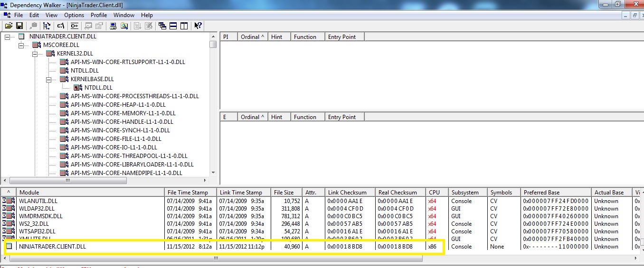Open the Options menu
Viewport: 644px width, 268px height.
click(74, 15)
